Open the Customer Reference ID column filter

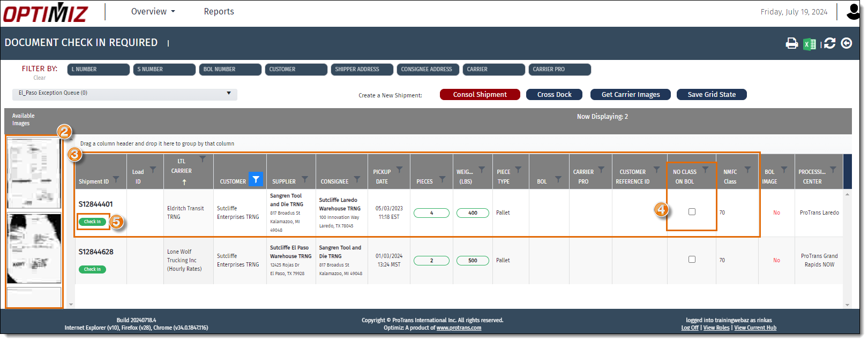click(x=656, y=170)
